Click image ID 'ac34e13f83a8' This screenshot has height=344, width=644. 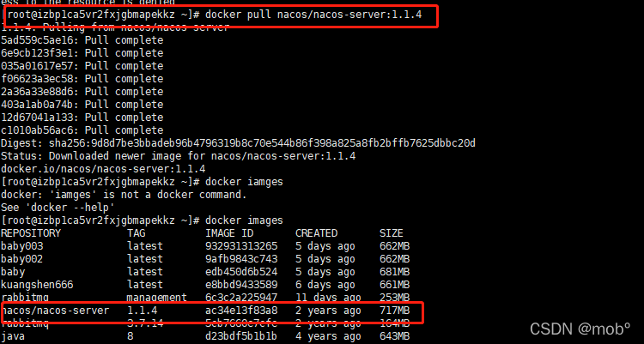tap(241, 311)
